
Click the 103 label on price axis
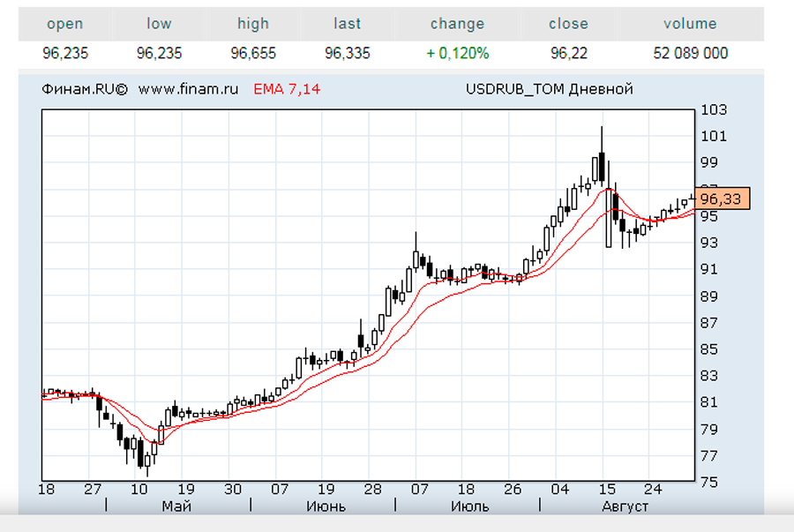tap(713, 110)
